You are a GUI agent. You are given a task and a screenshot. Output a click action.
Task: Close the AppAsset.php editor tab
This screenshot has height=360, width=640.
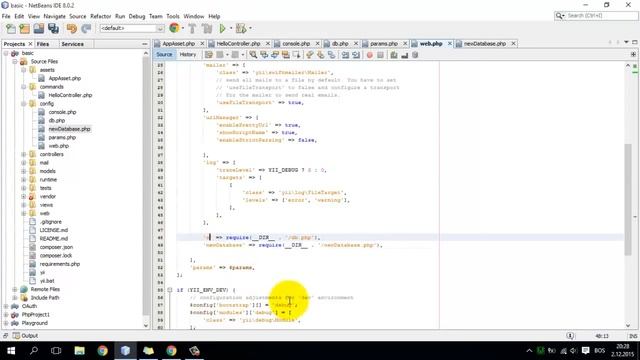coord(202,43)
